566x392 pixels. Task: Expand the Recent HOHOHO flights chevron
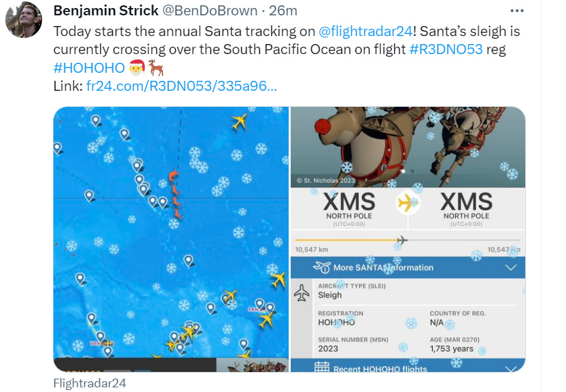click(x=511, y=368)
